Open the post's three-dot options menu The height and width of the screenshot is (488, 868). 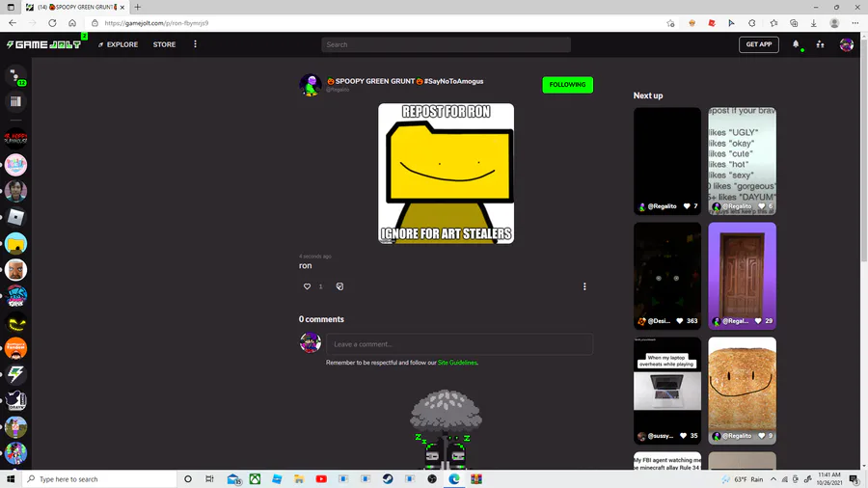(x=584, y=286)
